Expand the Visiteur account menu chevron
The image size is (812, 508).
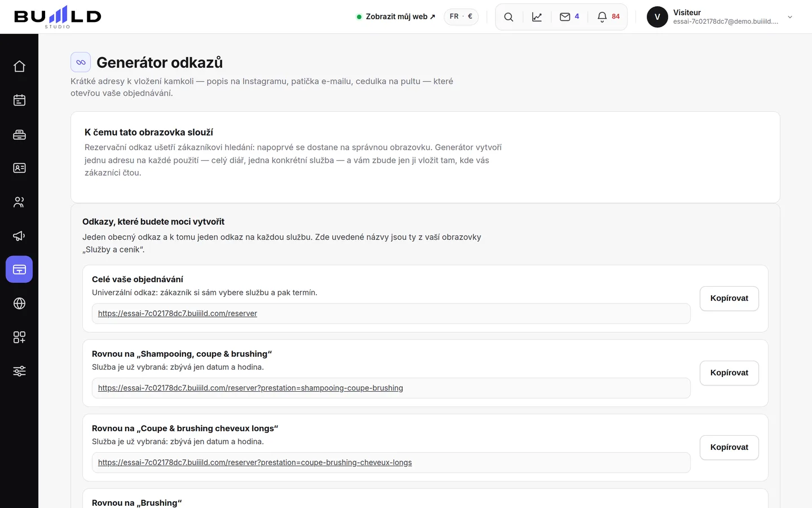pyautogui.click(x=790, y=17)
